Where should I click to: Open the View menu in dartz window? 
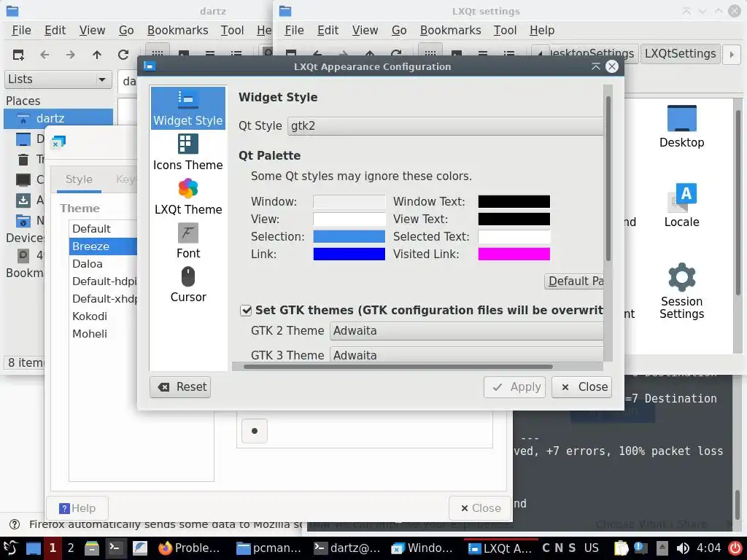pos(92,31)
